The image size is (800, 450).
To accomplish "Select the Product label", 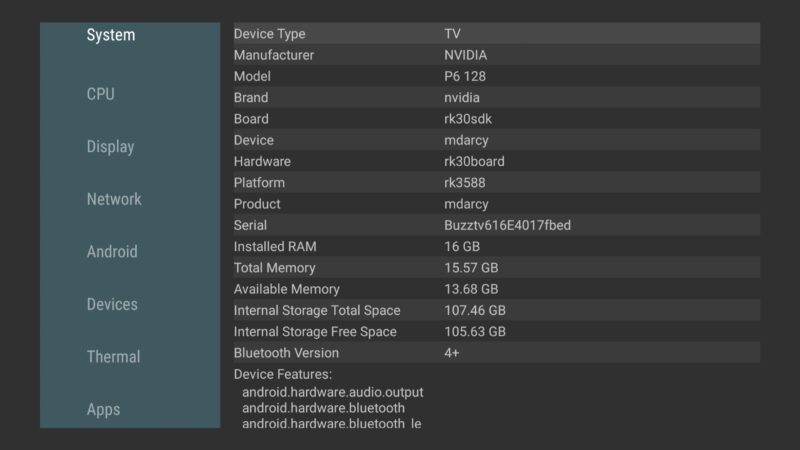I will (x=257, y=204).
